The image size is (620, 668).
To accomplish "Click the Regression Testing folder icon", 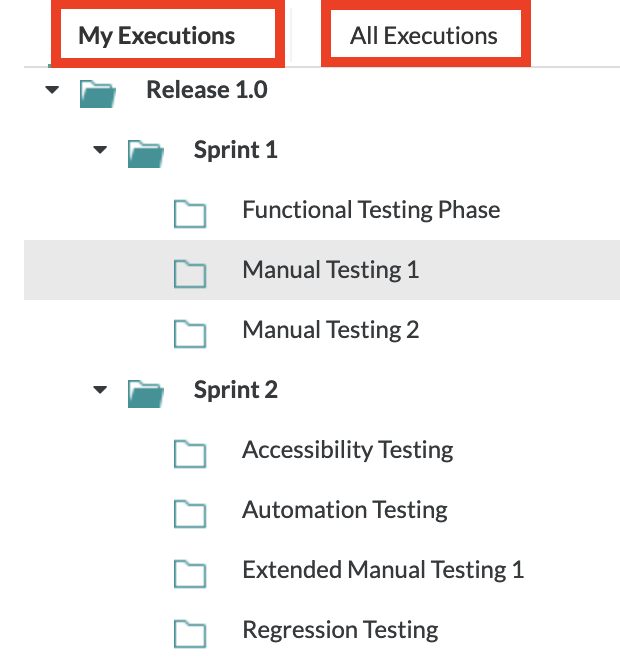I will pos(190,632).
